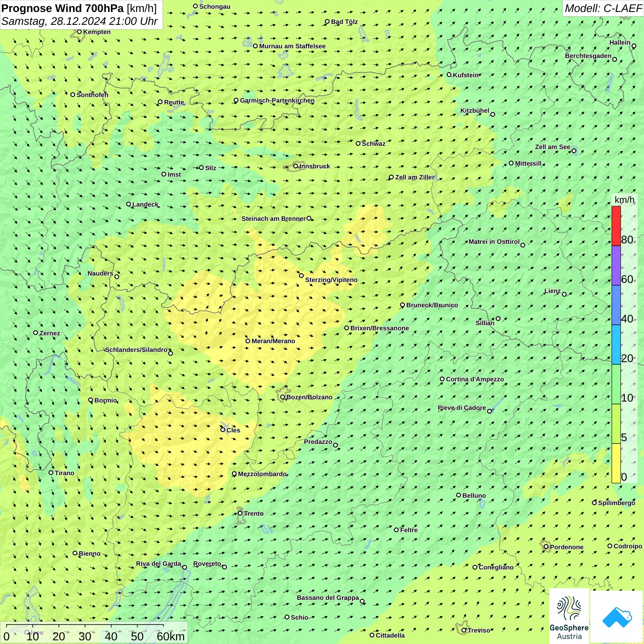The image size is (644, 644).
Task: Click the Murnau am Staffelsee label
Action: pyautogui.click(x=292, y=46)
